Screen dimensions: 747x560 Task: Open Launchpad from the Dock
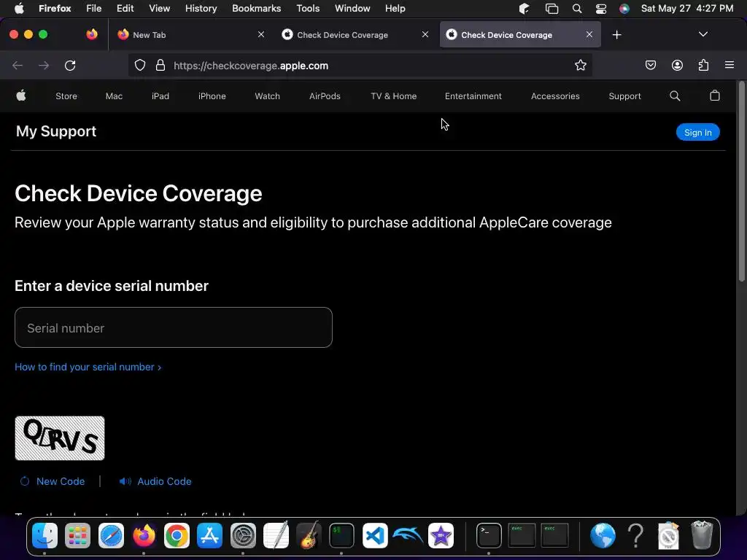click(x=77, y=536)
